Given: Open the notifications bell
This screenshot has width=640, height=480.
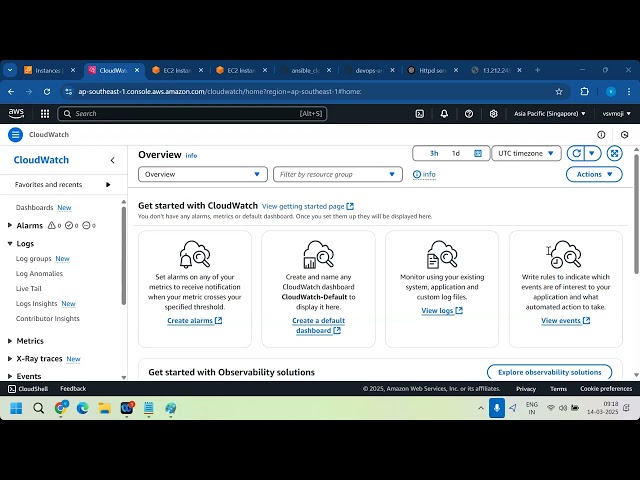Looking at the screenshot, I should pos(445,114).
